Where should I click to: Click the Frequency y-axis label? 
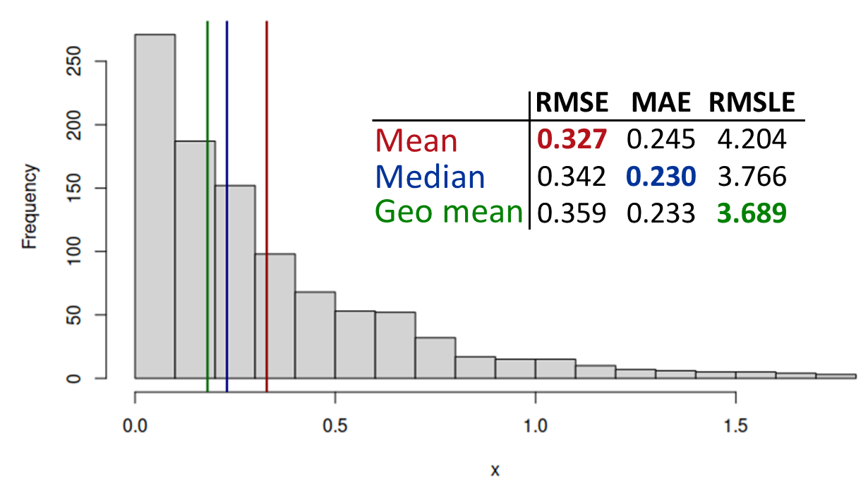tap(29, 206)
